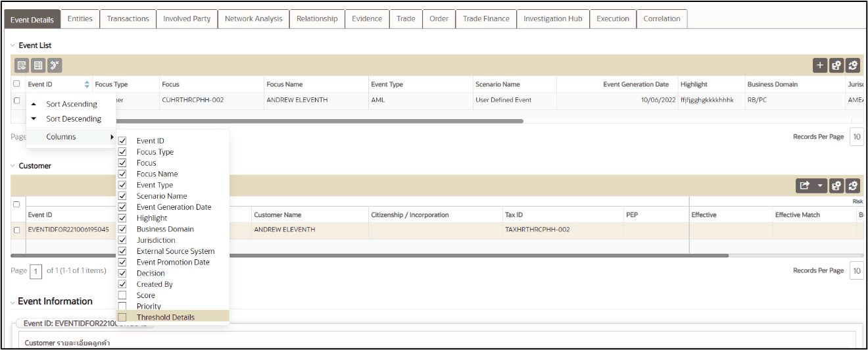Switch to the Transactions tab
The image size is (868, 350).
pyautogui.click(x=128, y=18)
